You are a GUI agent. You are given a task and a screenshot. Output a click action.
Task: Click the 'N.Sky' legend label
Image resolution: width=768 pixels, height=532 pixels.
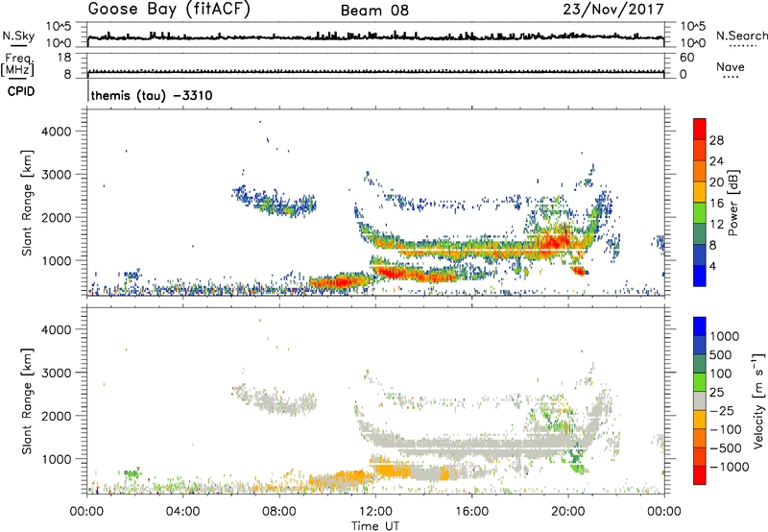tap(18, 36)
